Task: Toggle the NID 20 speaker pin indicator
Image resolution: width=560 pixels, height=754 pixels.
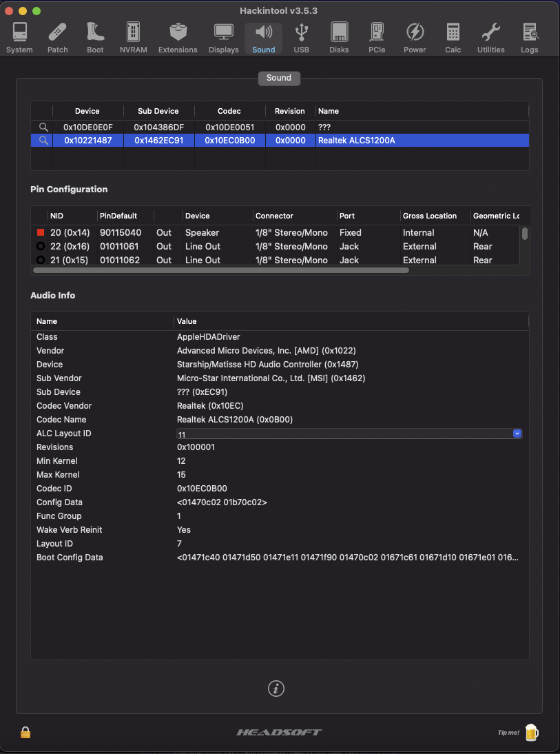Action: [x=41, y=233]
